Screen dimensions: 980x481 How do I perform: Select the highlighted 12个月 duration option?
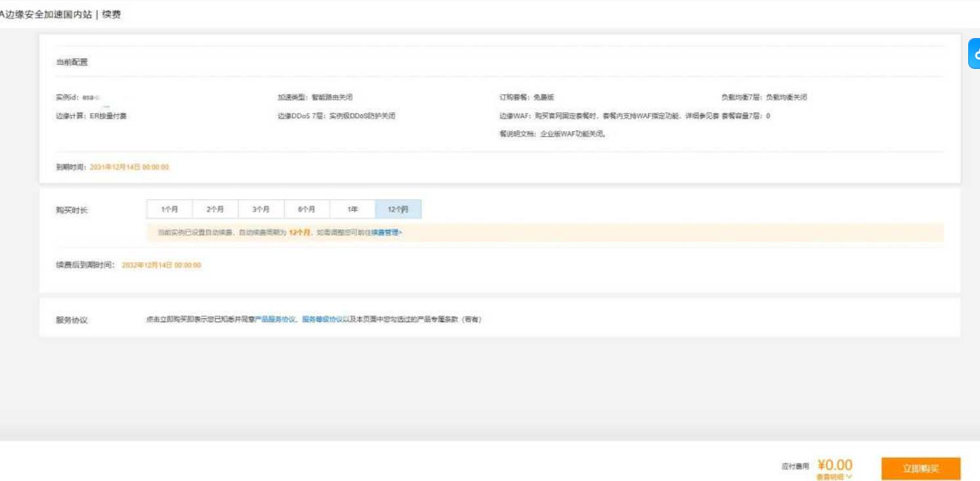click(x=398, y=209)
